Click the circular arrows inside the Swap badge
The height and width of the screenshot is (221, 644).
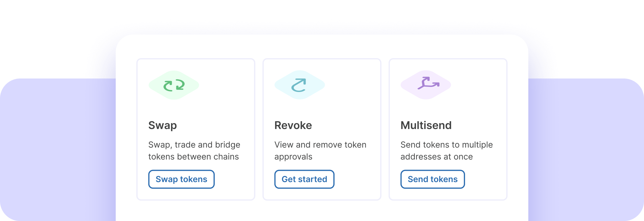tap(174, 84)
